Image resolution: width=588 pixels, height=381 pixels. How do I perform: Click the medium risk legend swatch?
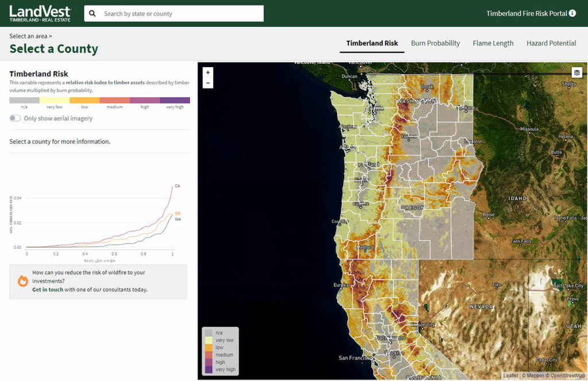[114, 100]
